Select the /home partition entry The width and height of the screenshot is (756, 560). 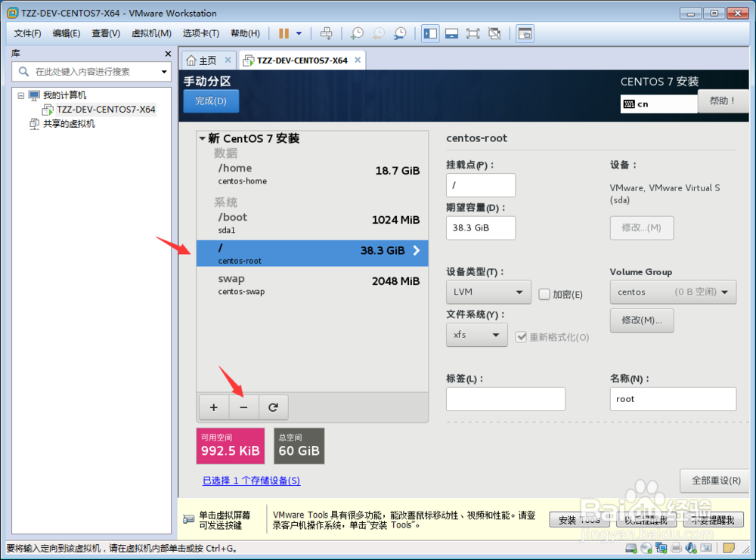312,174
